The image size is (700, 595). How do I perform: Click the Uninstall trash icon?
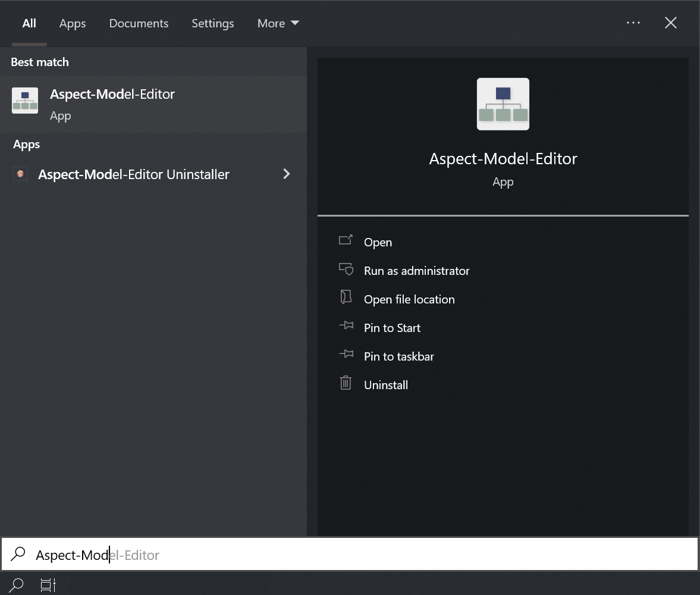pyautogui.click(x=346, y=383)
